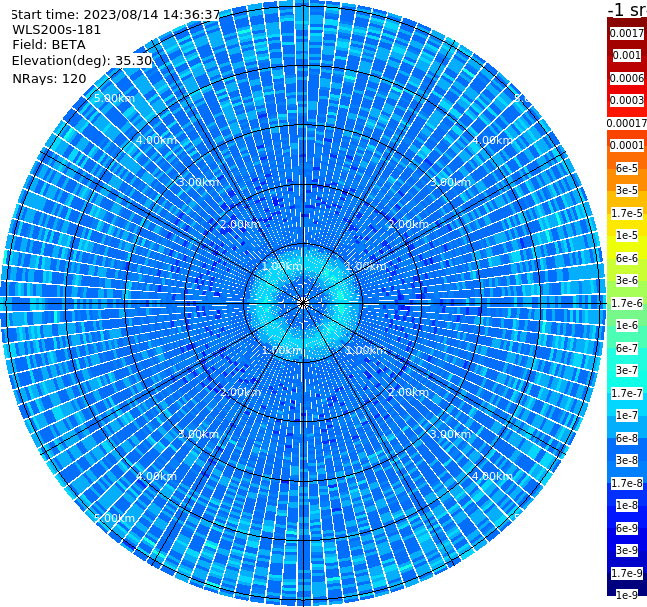Select the 0.0001 colorbar label
This screenshot has width=647, height=607.
[x=627, y=146]
